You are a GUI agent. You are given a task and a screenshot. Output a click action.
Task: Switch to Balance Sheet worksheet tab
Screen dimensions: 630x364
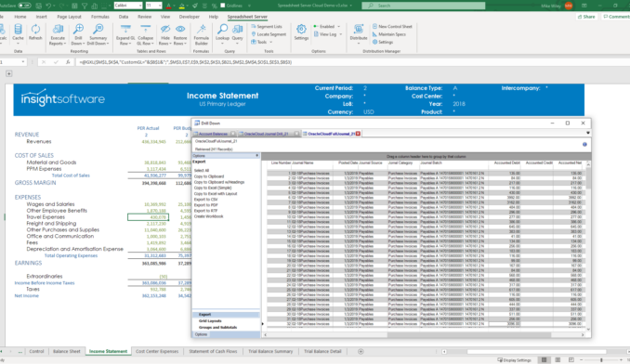click(x=67, y=351)
